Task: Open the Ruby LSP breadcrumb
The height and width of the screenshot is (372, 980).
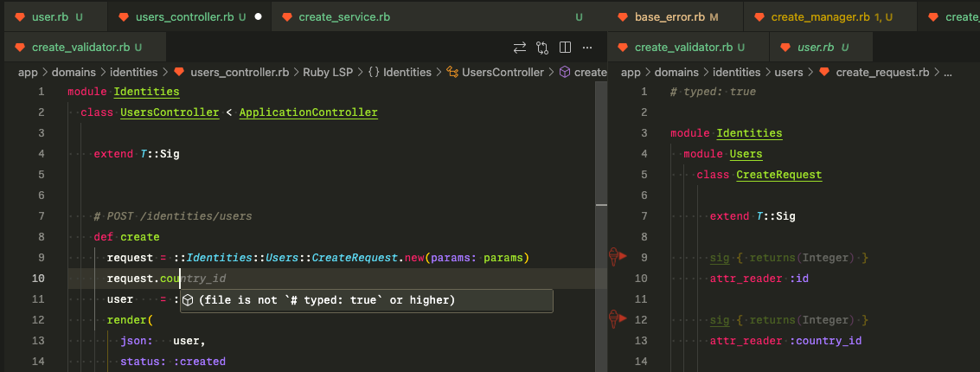Action: tap(328, 73)
